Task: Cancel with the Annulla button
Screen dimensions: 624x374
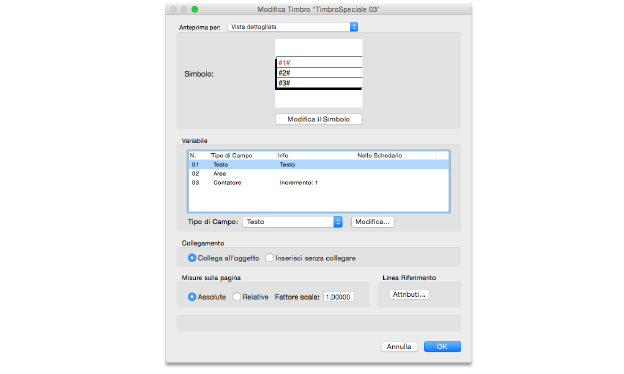Action: [399, 347]
